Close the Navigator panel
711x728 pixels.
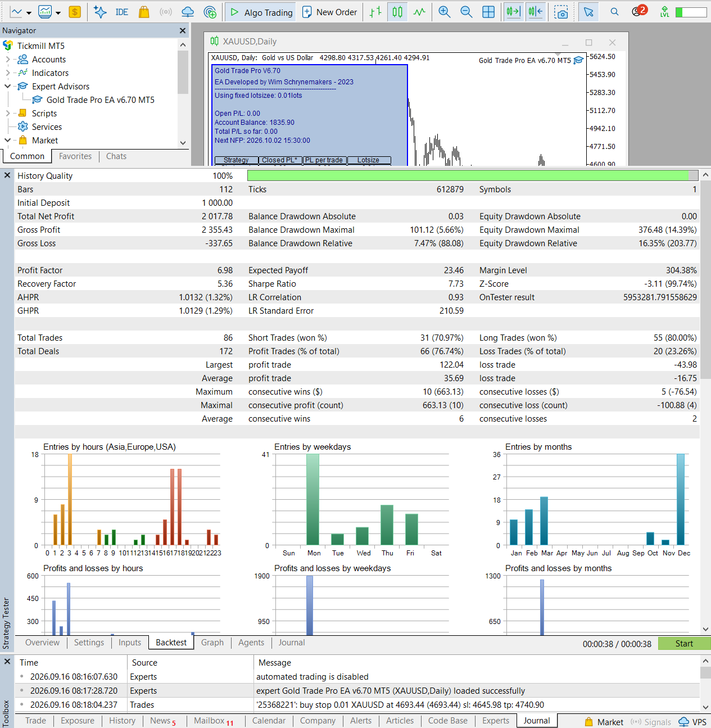click(x=183, y=31)
